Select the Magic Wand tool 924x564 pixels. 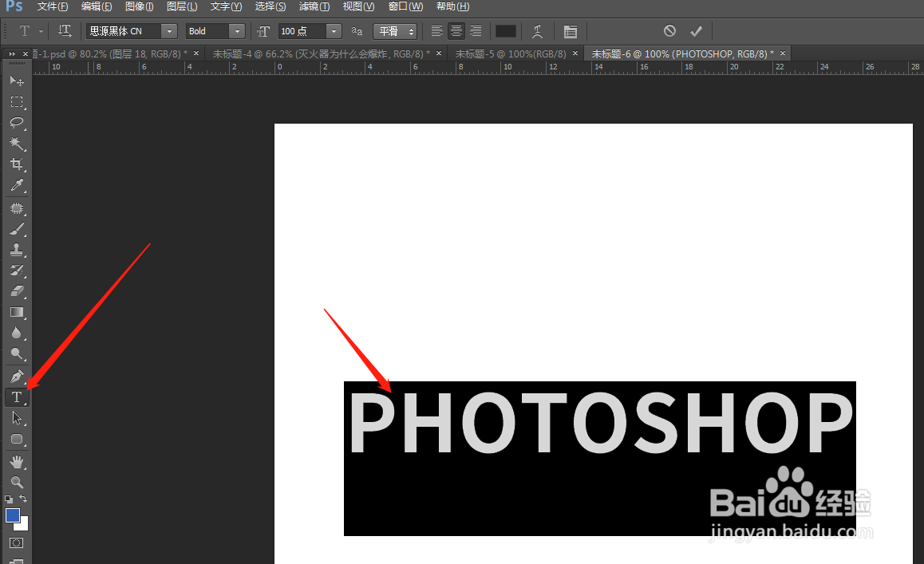(17, 144)
